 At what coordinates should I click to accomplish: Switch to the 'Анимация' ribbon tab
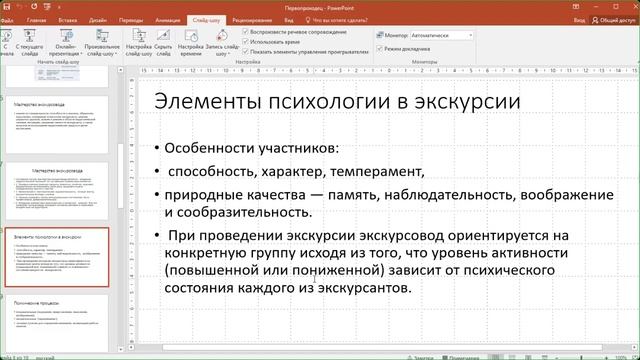[x=168, y=20]
